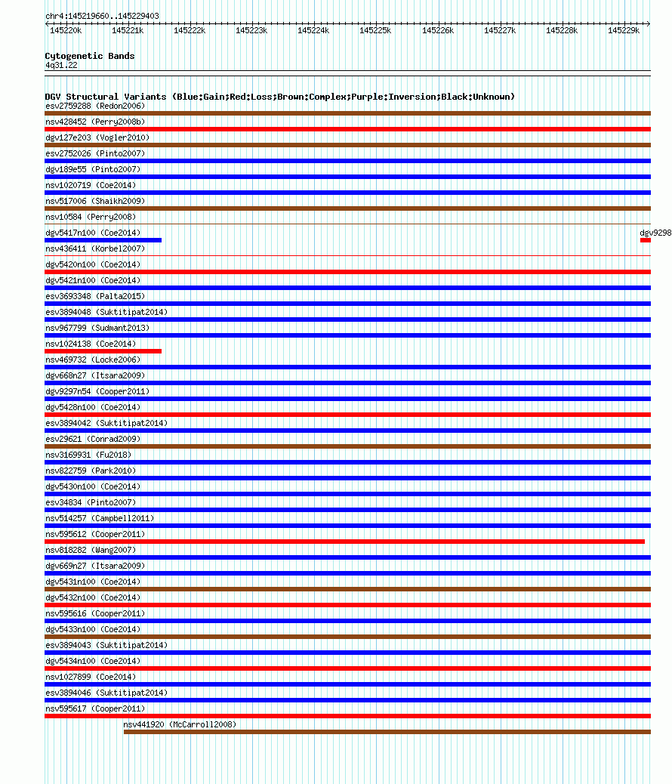Select nsv1027899 (Coe2014) label
Viewport: 672px width, 784px height.
(x=91, y=677)
